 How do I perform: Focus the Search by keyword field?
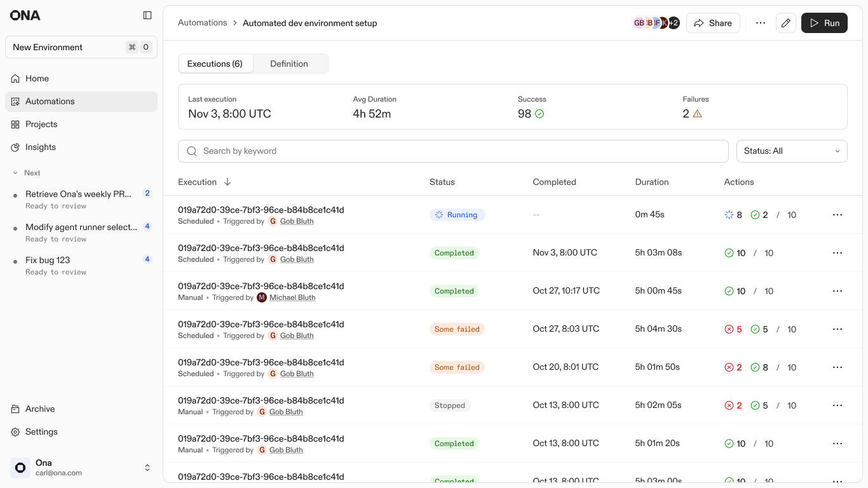(x=453, y=151)
